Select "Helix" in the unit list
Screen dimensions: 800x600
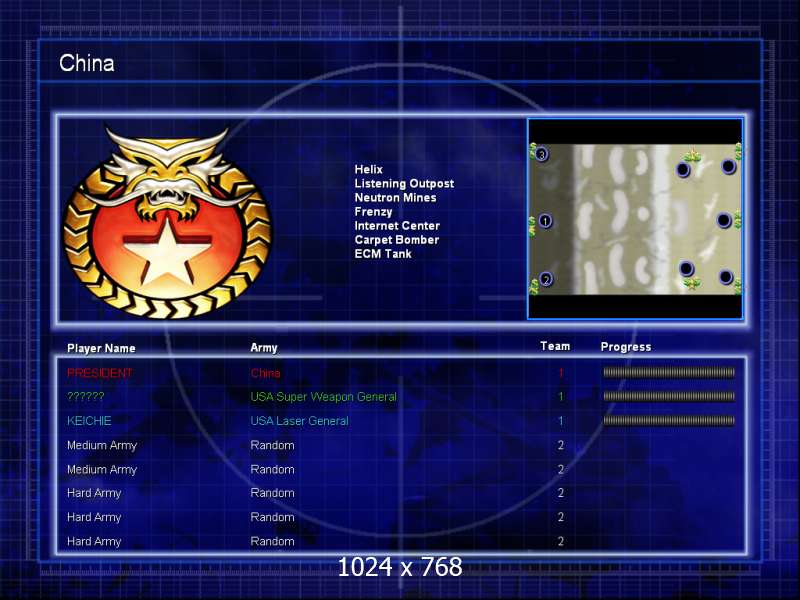[x=368, y=169]
